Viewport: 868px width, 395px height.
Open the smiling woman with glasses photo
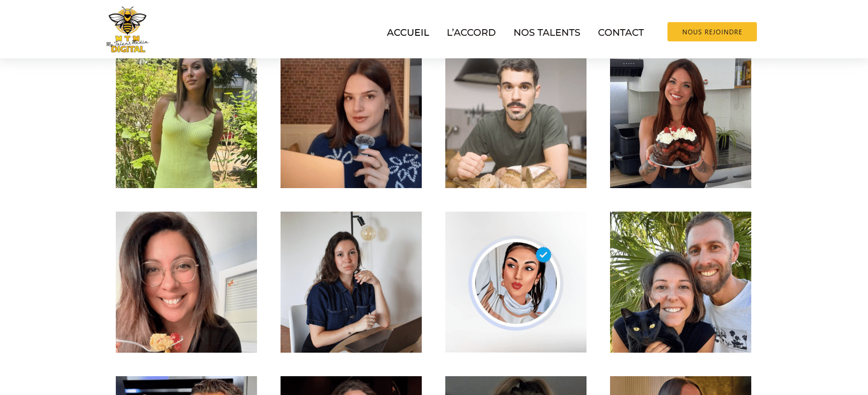point(186,282)
